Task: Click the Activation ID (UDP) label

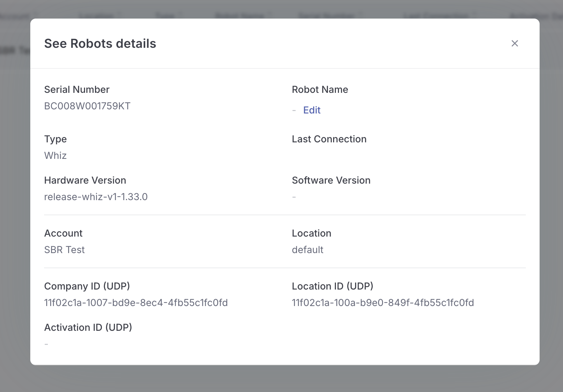Action: (x=88, y=327)
